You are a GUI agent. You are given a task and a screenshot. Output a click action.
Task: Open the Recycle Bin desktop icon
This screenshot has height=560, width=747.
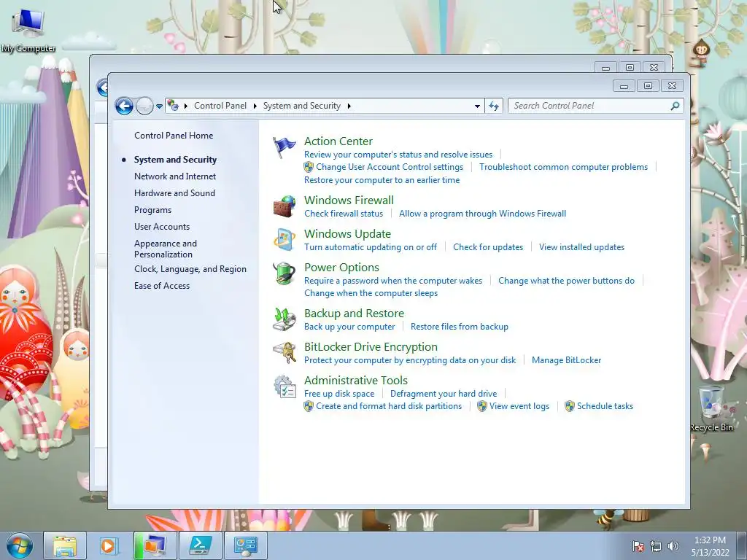click(x=711, y=408)
